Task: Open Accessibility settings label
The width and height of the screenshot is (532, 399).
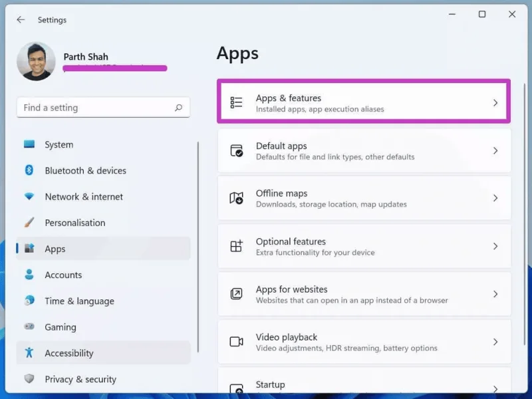Action: pos(69,353)
